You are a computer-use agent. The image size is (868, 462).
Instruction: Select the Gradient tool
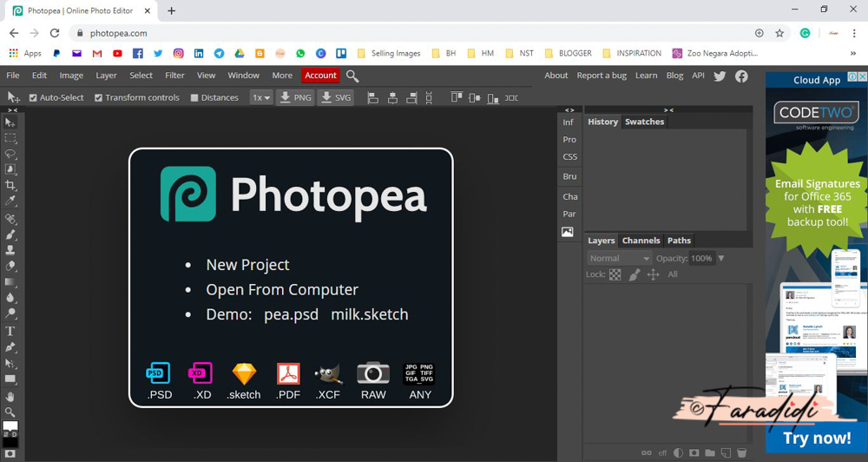click(10, 281)
